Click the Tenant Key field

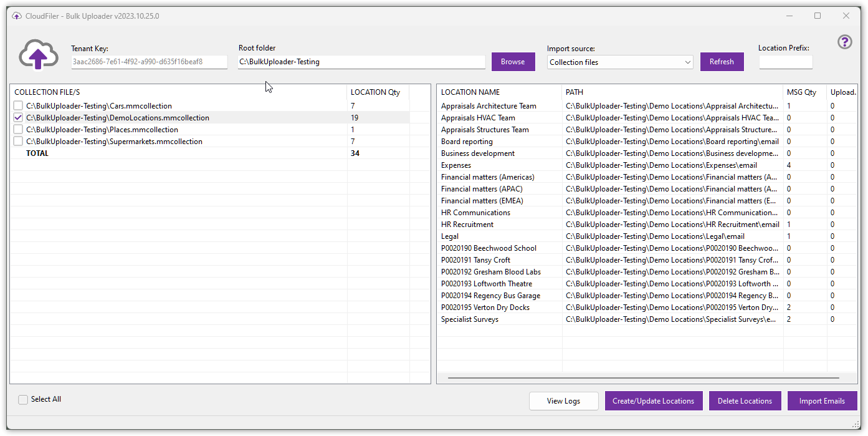click(149, 62)
